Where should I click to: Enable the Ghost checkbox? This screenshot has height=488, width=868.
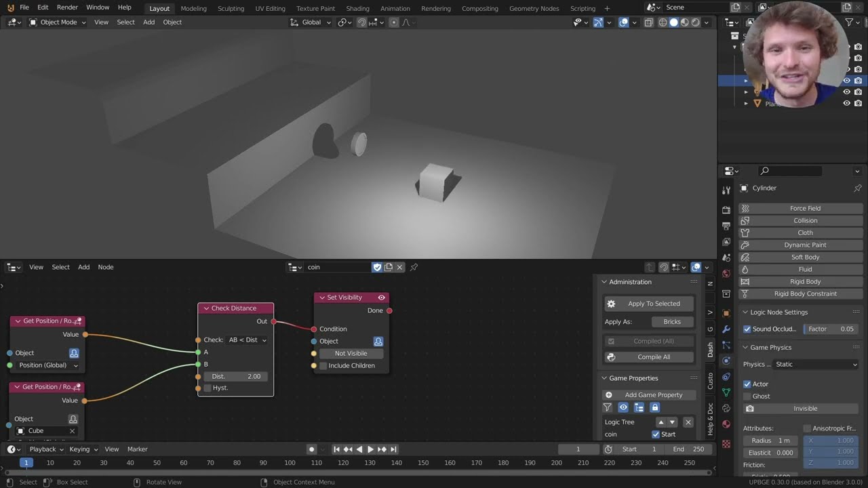coord(747,396)
